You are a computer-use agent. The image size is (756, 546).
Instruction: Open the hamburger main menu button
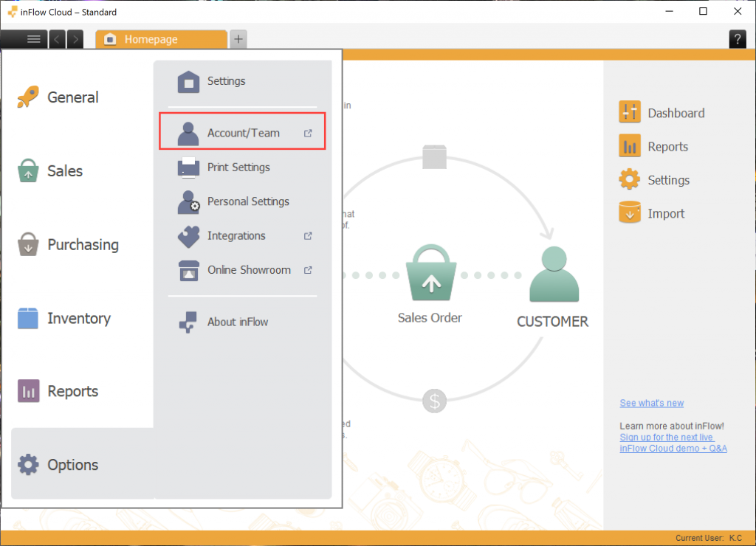pyautogui.click(x=33, y=39)
